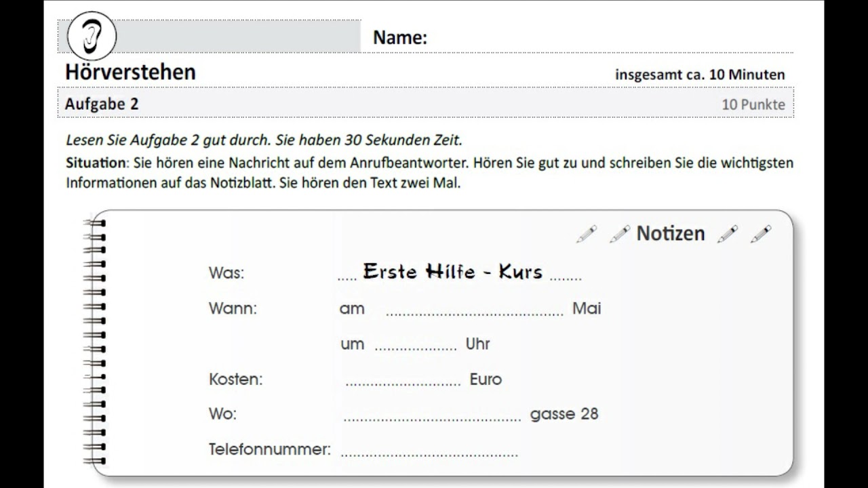
Task: Click the 'Was:' label
Action: pos(226,273)
